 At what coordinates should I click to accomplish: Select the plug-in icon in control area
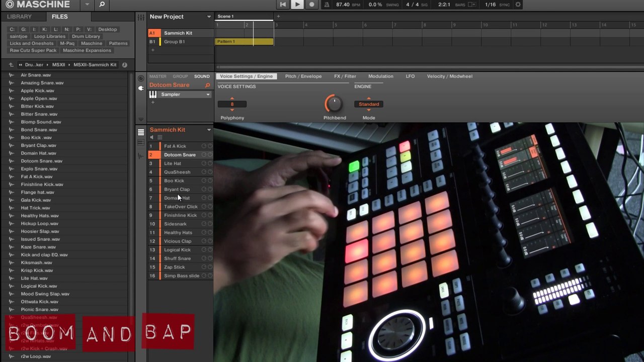(141, 88)
